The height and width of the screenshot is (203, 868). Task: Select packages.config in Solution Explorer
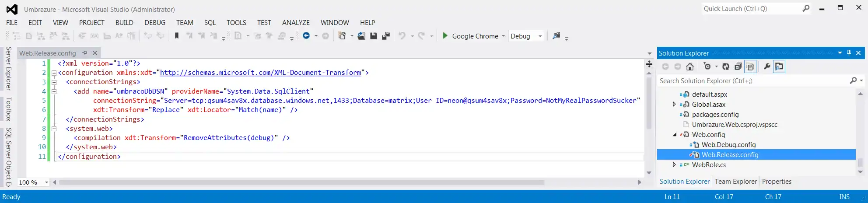pos(715,115)
